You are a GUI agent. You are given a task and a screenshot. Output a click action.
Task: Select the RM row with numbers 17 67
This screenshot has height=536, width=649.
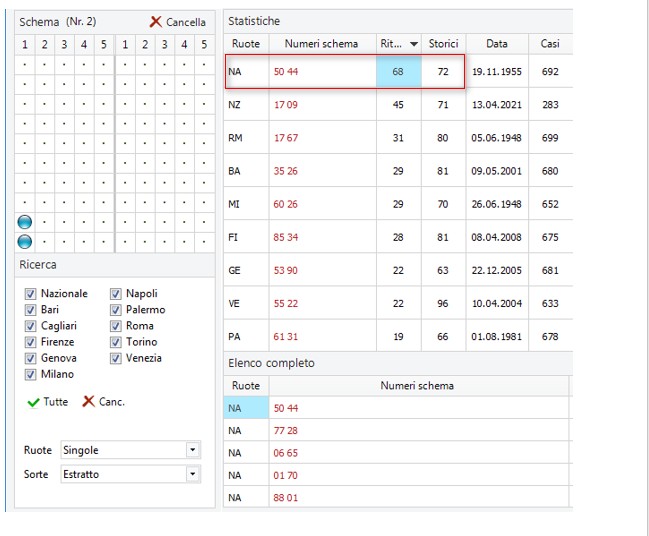click(x=398, y=138)
